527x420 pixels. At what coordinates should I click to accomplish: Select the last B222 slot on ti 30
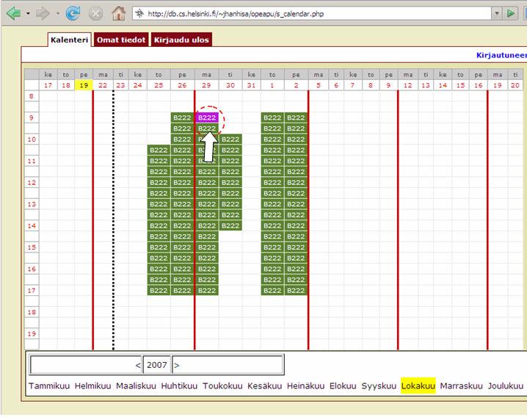(x=230, y=225)
